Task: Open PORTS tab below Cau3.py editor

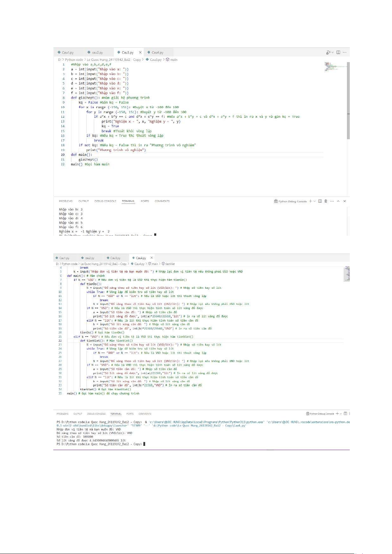Action: tap(145, 201)
